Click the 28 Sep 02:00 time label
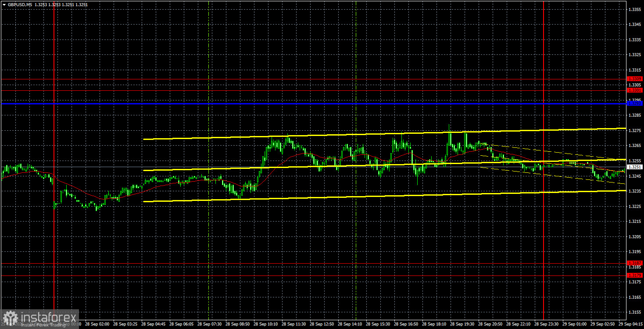This screenshot has height=329, width=644. point(96,324)
